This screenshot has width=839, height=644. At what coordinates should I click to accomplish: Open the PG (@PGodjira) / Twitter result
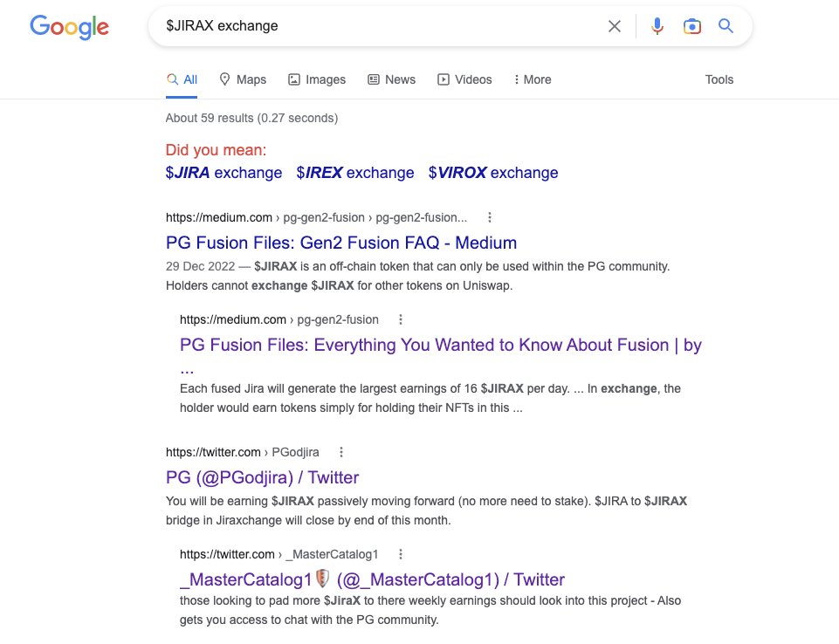[x=262, y=477]
